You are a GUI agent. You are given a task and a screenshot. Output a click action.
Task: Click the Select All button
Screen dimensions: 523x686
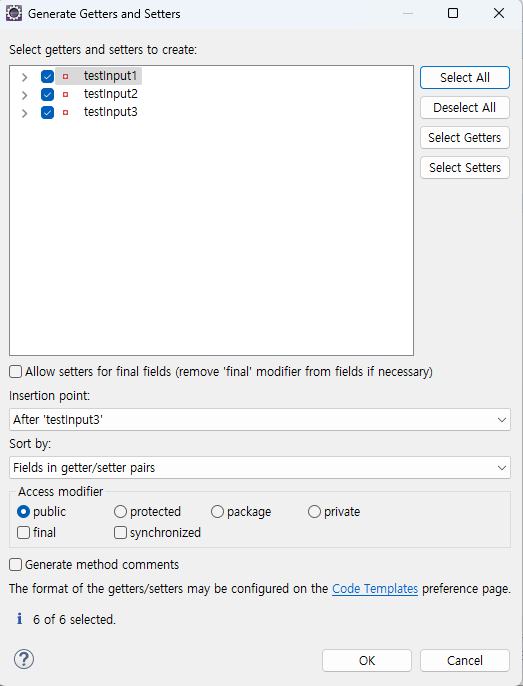pyautogui.click(x=465, y=77)
